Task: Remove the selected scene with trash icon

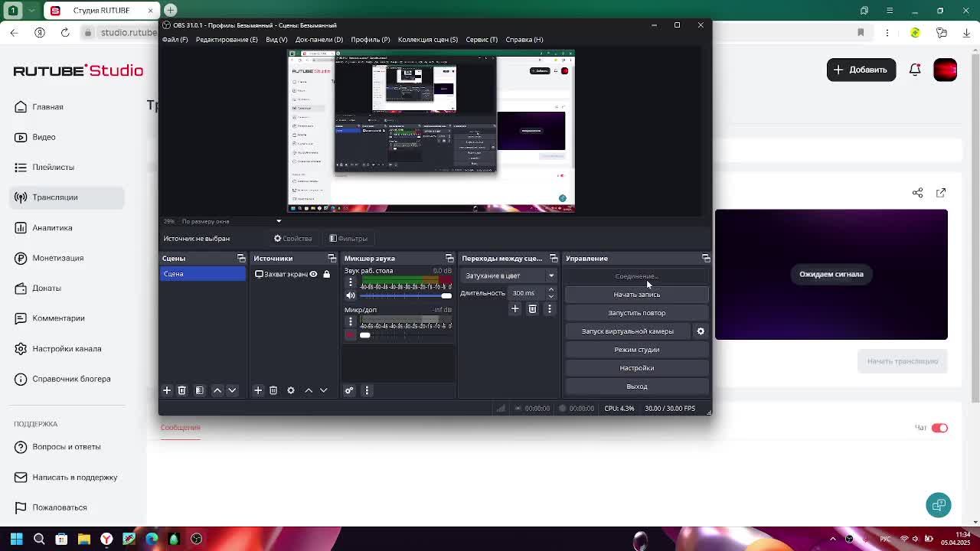Action: click(181, 390)
